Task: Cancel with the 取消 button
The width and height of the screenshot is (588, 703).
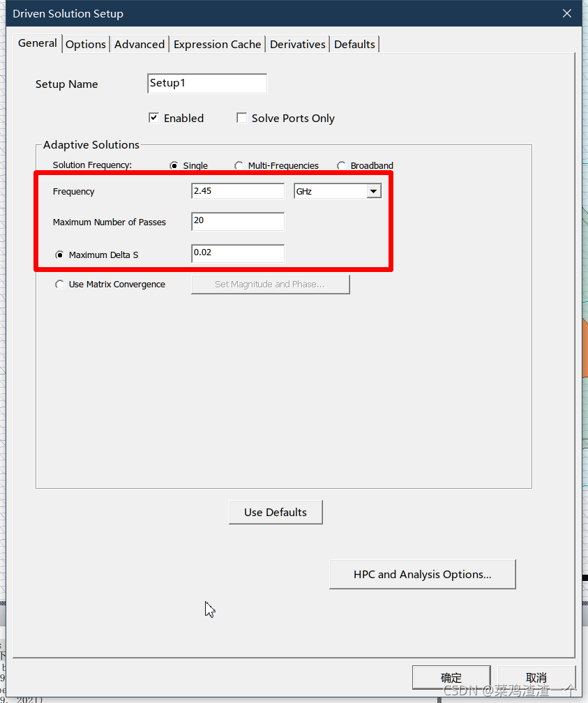Action: [536, 677]
